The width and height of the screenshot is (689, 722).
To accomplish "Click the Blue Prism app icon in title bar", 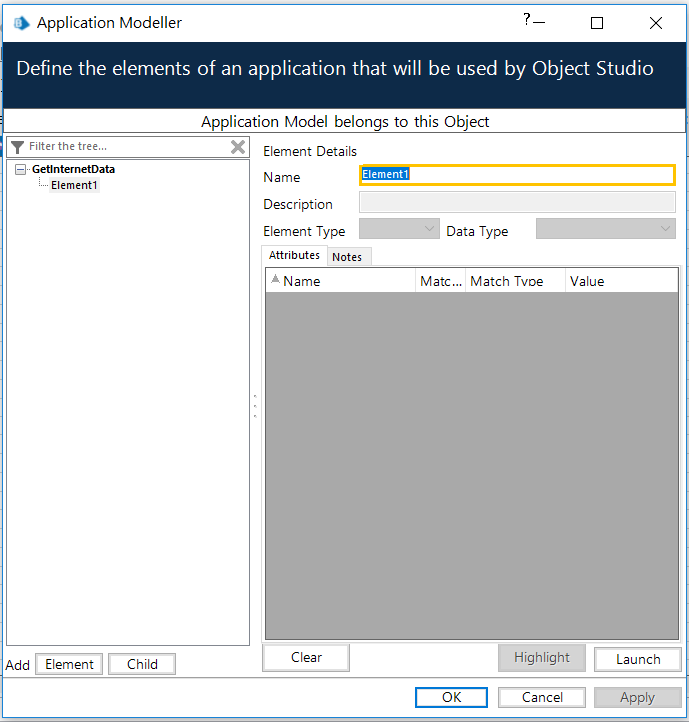I will [x=21, y=23].
